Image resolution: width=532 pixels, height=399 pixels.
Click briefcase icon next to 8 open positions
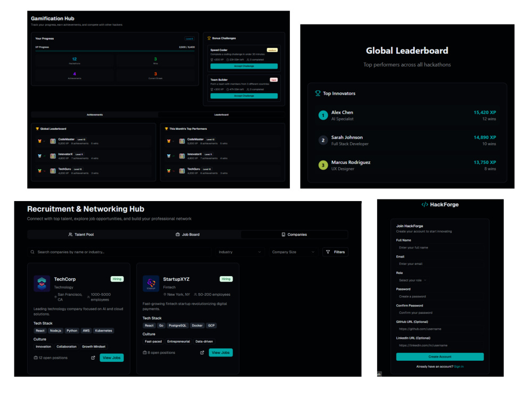(145, 353)
